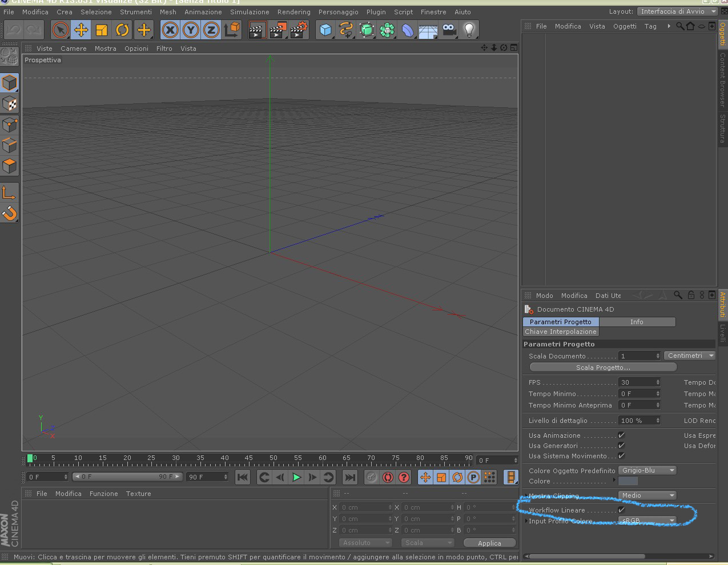Enable the snap magnet tool

(x=10, y=214)
